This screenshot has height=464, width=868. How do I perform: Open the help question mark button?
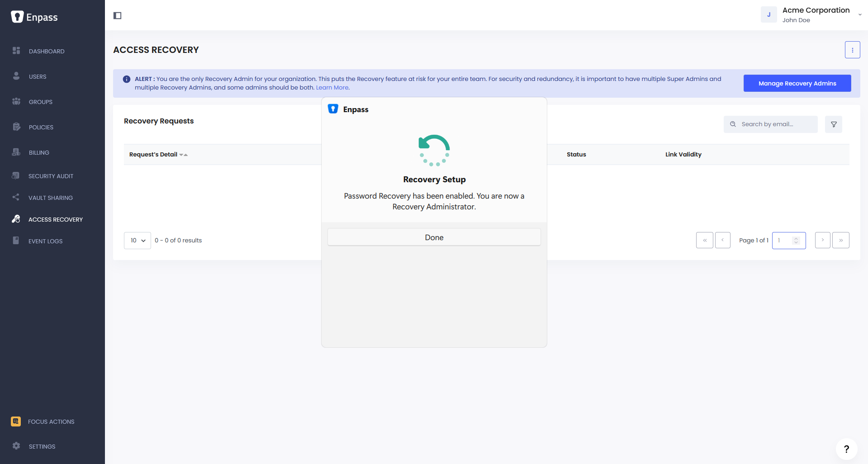pos(846,449)
